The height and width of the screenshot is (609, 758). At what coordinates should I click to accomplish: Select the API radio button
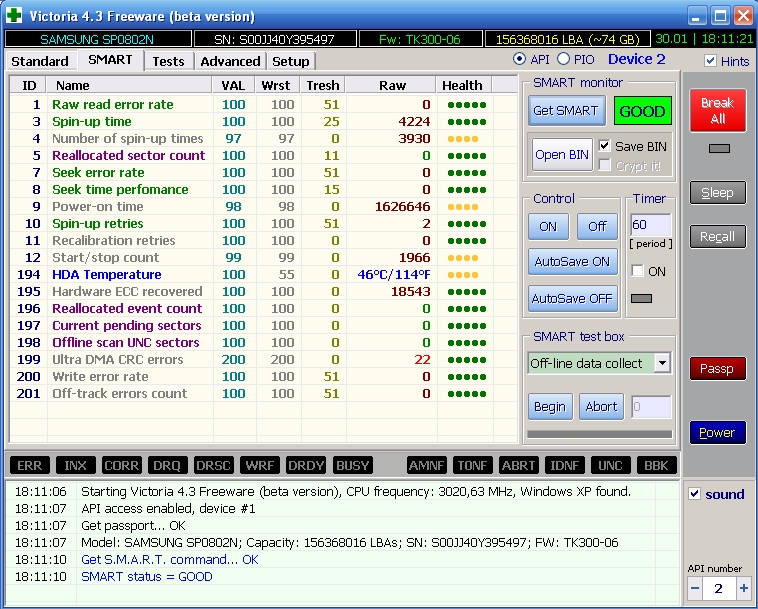pyautogui.click(x=518, y=60)
